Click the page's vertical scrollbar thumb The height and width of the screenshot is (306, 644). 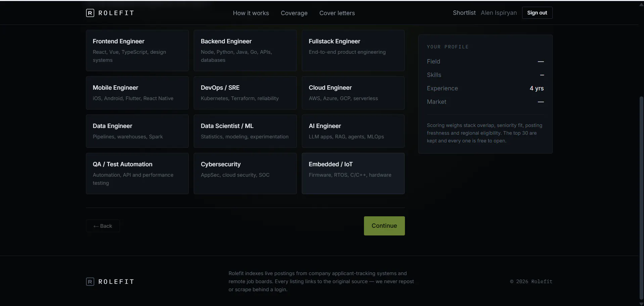click(641, 198)
